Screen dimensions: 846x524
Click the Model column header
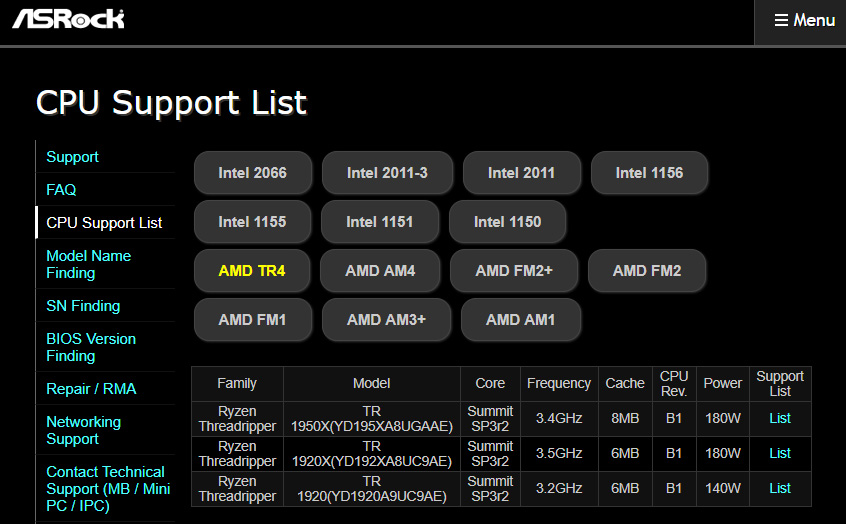click(372, 384)
